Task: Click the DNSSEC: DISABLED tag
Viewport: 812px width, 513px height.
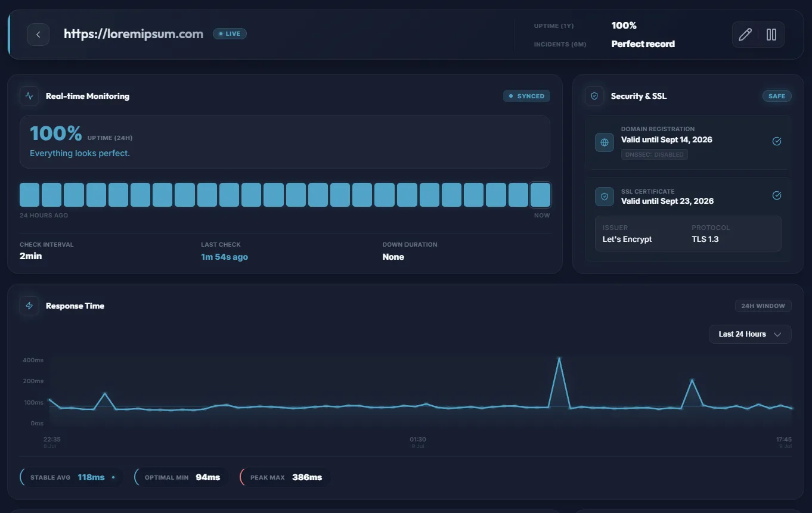Action: click(x=655, y=155)
